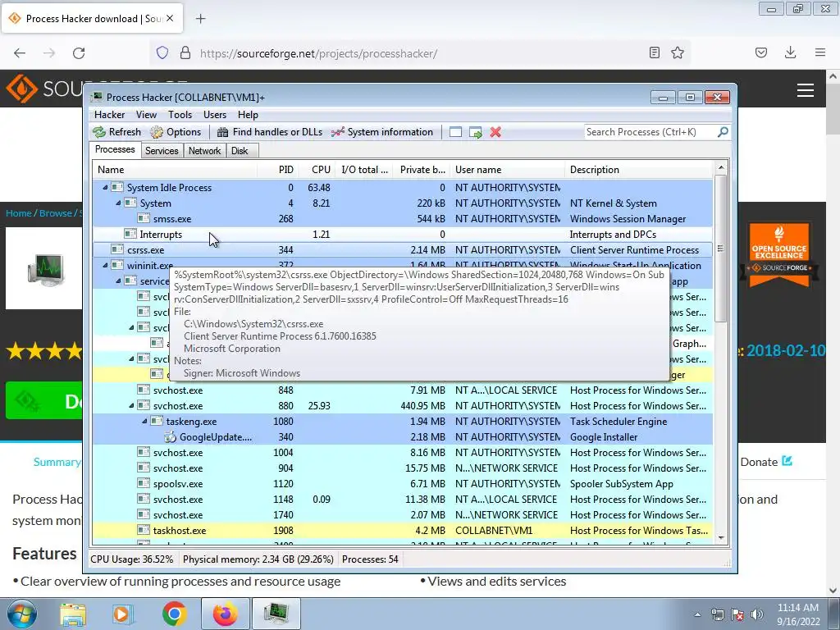Select svchost.exe with PID 848
Screen dimensions: 840x630
[x=402, y=390]
